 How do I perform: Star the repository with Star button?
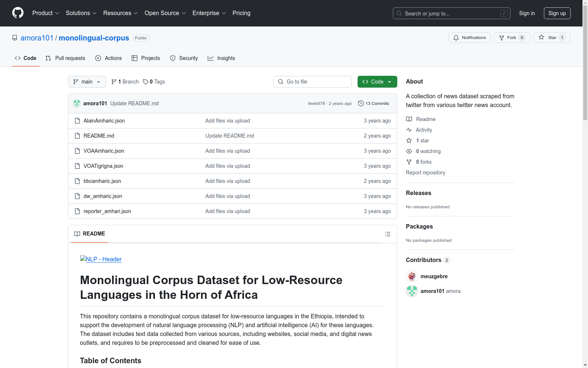pos(552,38)
